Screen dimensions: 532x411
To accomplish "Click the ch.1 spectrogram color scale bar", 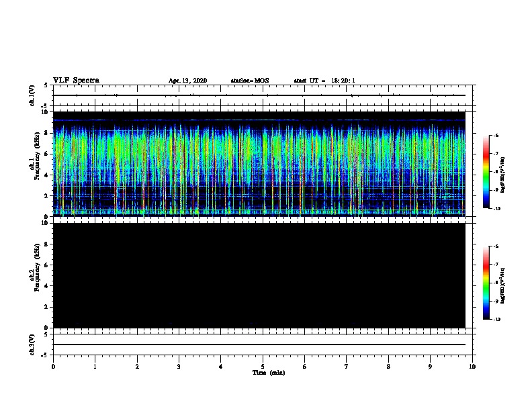I will coord(486,172).
